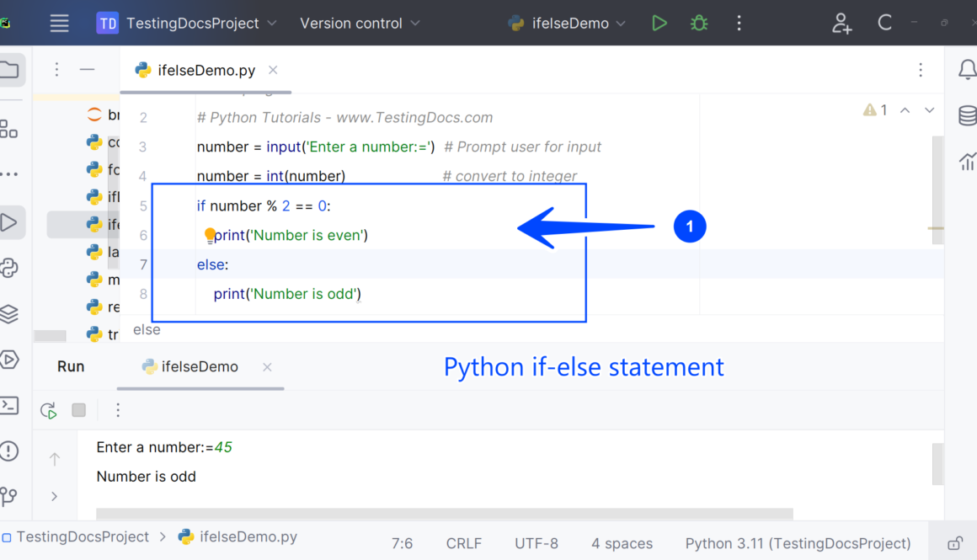Open the Database tool window

[x=967, y=115]
